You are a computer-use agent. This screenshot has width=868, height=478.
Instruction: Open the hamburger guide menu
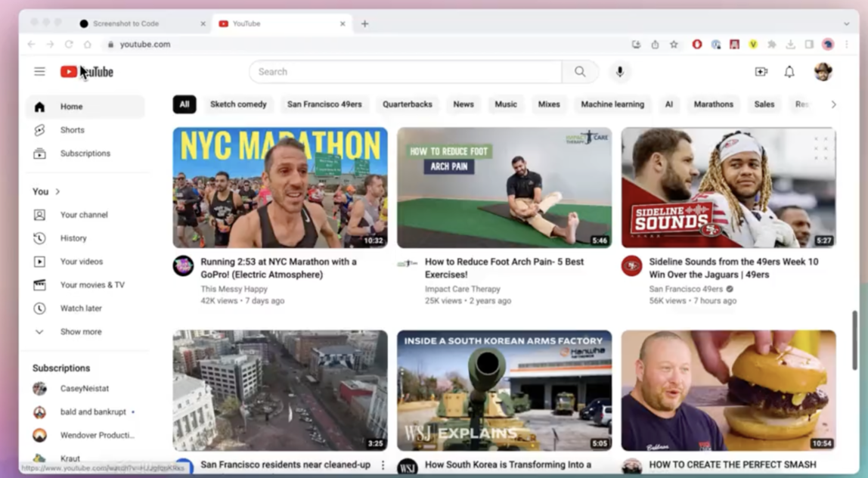(x=39, y=71)
